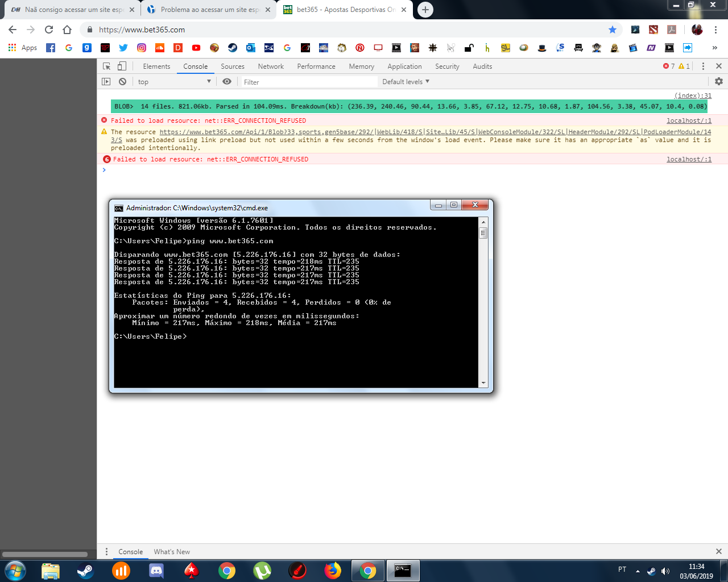Select the Console drawer tab at bottom

130,552
